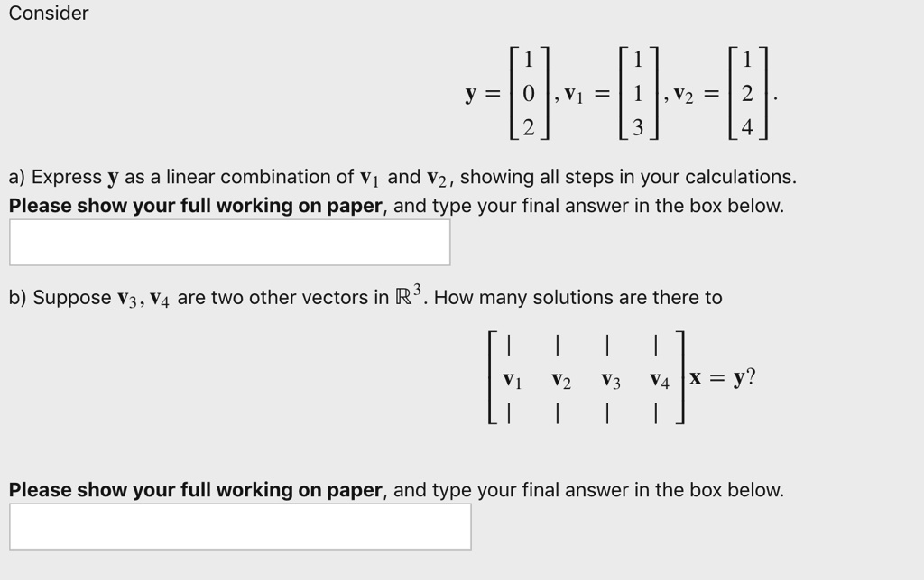The image size is (924, 583).
Task: Click the answer box below part a
Action: [228, 242]
